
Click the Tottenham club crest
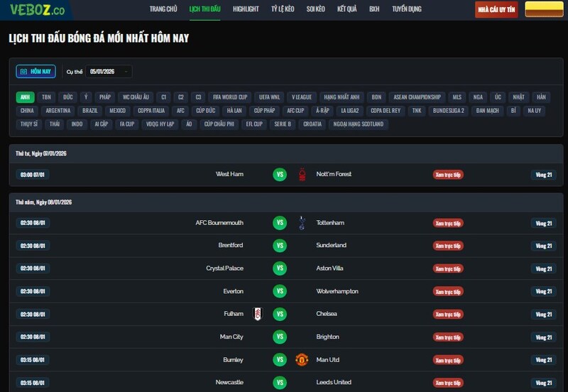302,223
